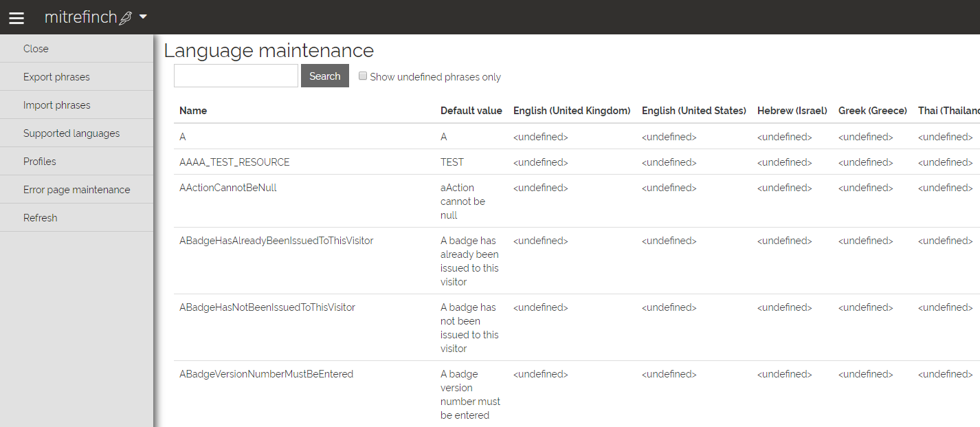
Task: Select the AActionCannotBeNull phrase
Action: pyautogui.click(x=227, y=188)
